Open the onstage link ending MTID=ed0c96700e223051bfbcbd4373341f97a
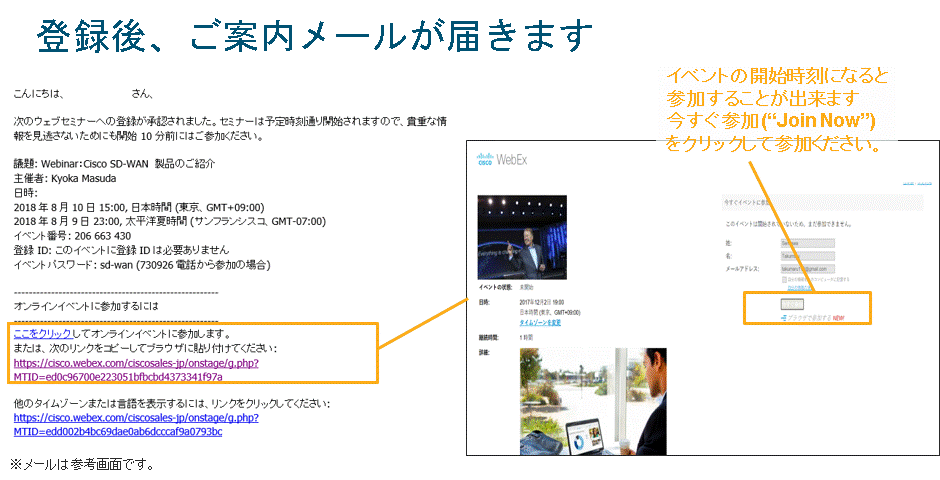940x480 pixels. point(136,370)
